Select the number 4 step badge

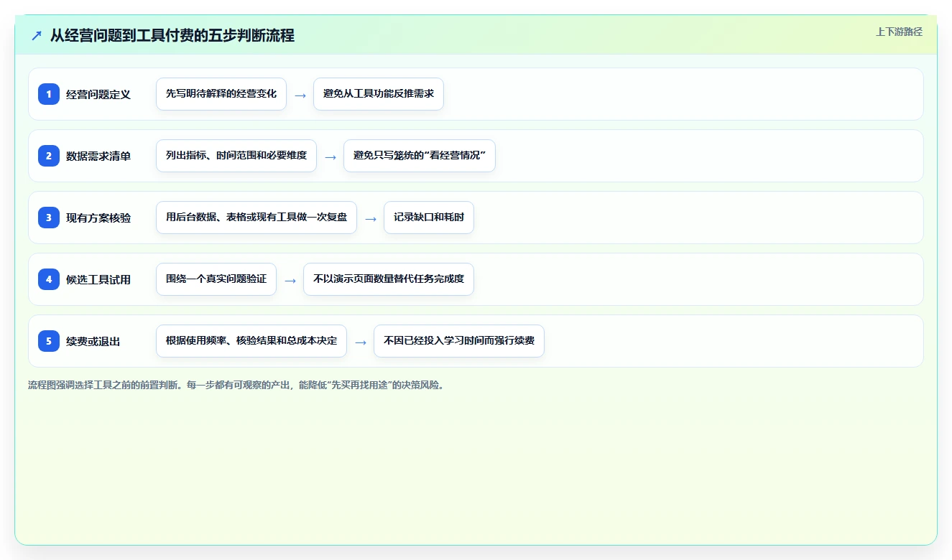coord(49,279)
